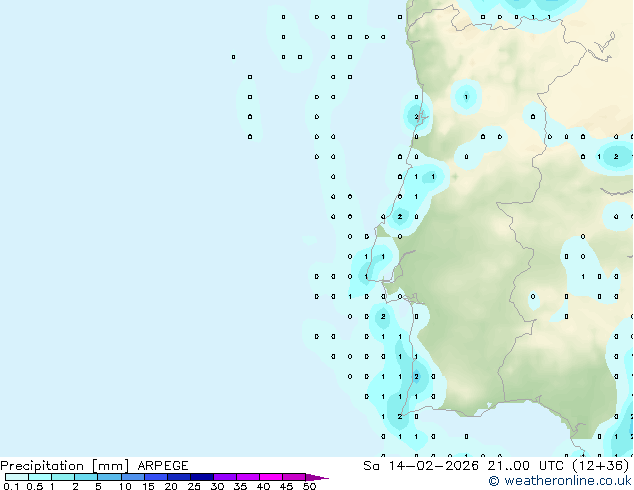Select the 0.1–0.5 mm palest legend swatch
634x490 pixels.
[x=17, y=477]
